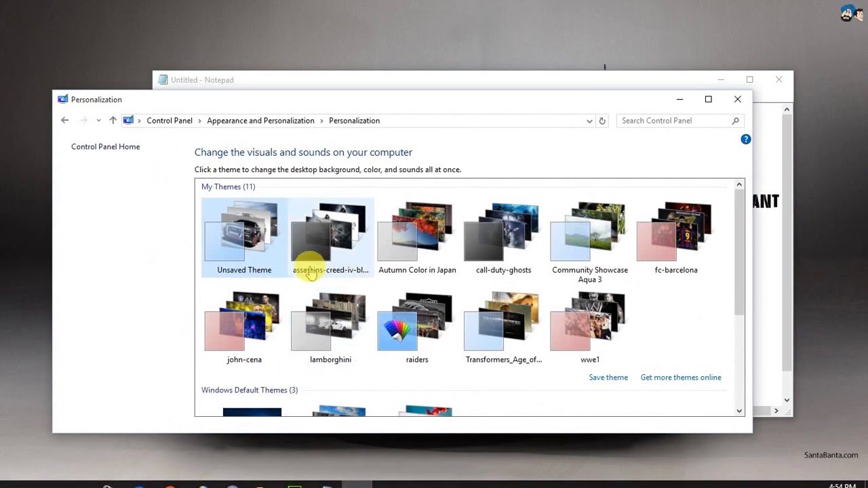868x488 pixels.
Task: Expand the chevron before Control Panel breadcrumb
Action: click(140, 121)
